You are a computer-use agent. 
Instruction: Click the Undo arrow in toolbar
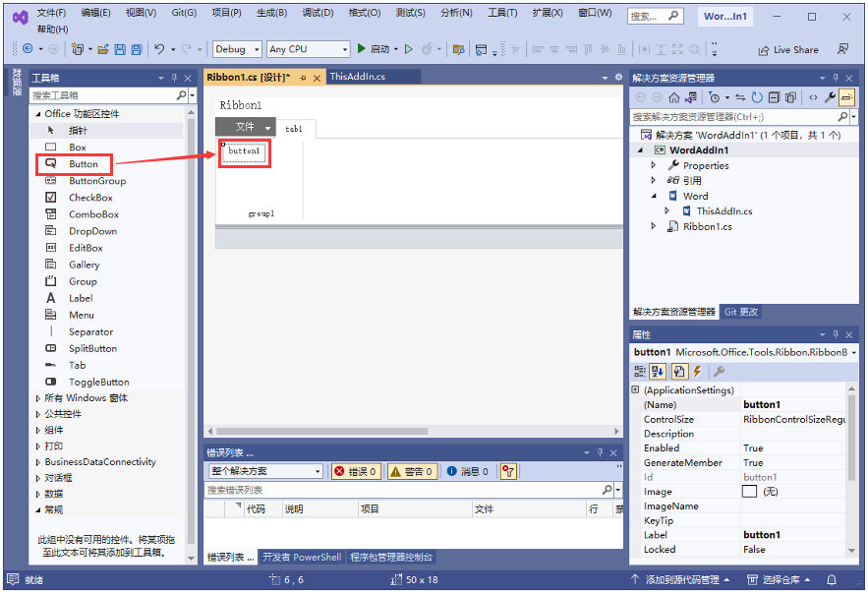point(159,49)
